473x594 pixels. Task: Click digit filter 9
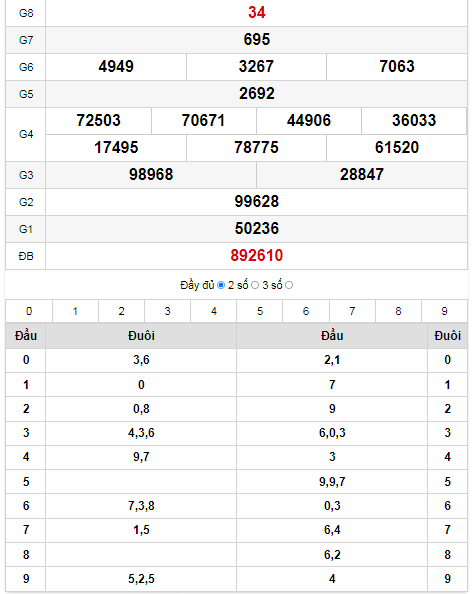tap(445, 311)
